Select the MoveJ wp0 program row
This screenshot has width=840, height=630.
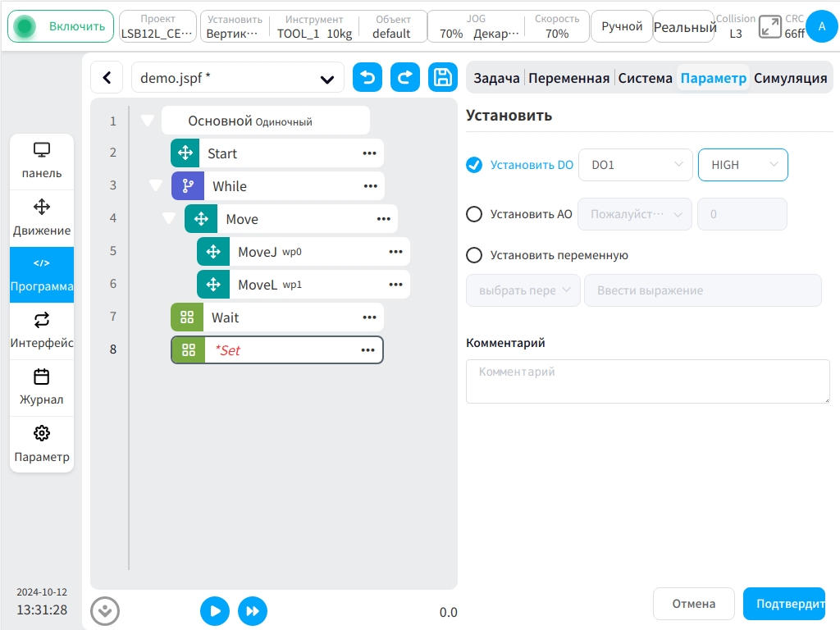[x=304, y=251]
